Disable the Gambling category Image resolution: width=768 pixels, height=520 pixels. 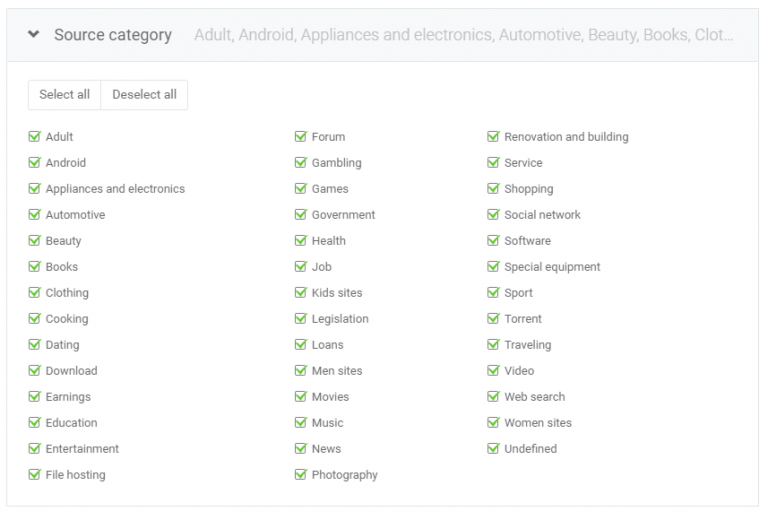pos(301,163)
